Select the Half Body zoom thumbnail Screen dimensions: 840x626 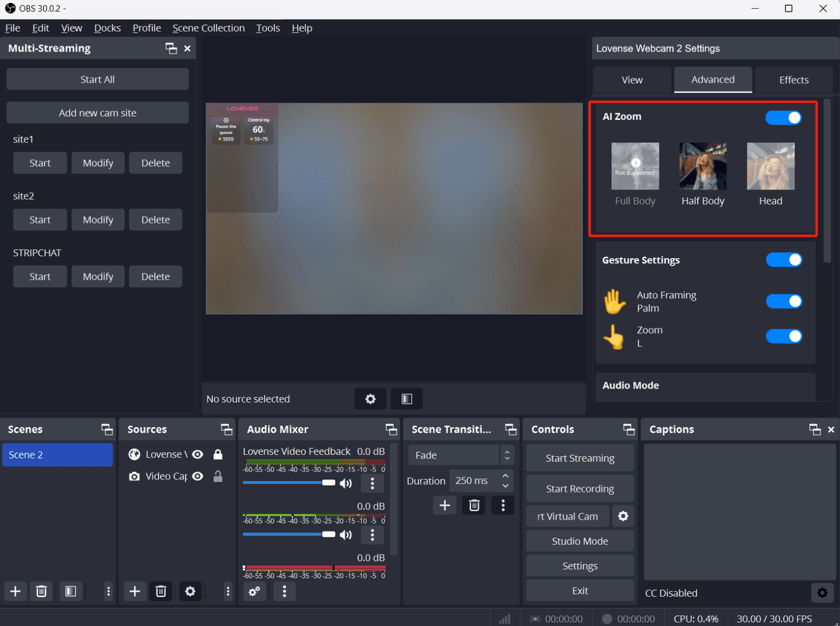[x=702, y=166]
